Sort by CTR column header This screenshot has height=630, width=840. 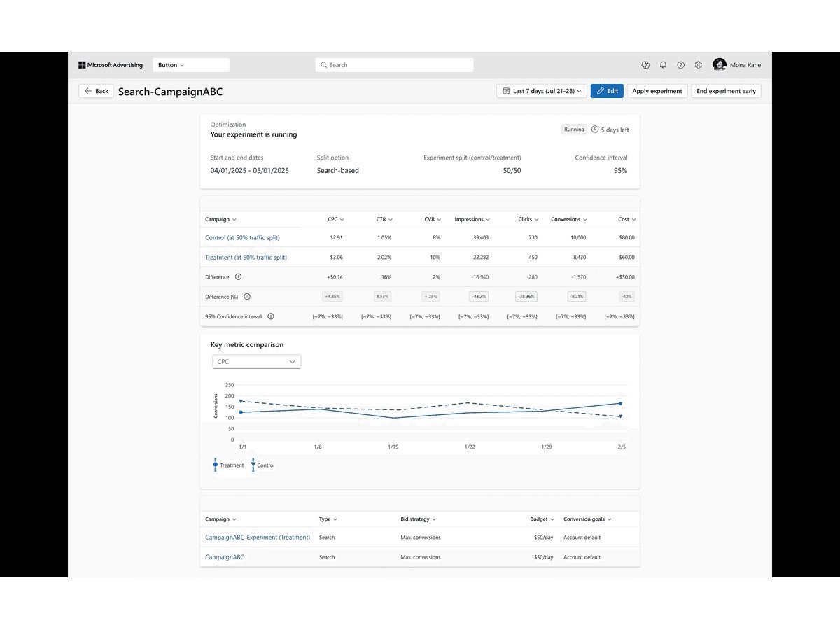(x=384, y=219)
